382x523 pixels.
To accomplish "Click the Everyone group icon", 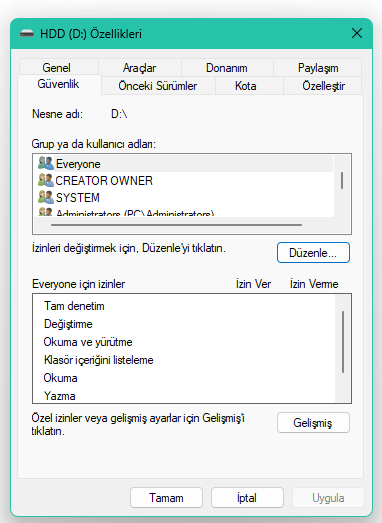I will pyautogui.click(x=46, y=163).
